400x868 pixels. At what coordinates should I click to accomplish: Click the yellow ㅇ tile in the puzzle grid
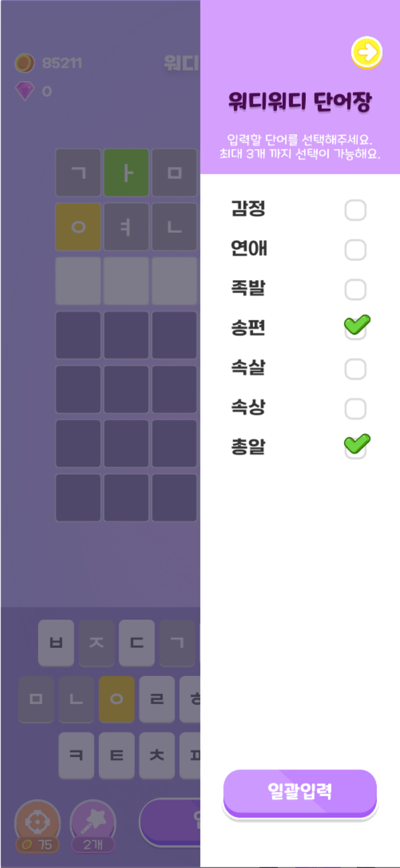pos(78,227)
